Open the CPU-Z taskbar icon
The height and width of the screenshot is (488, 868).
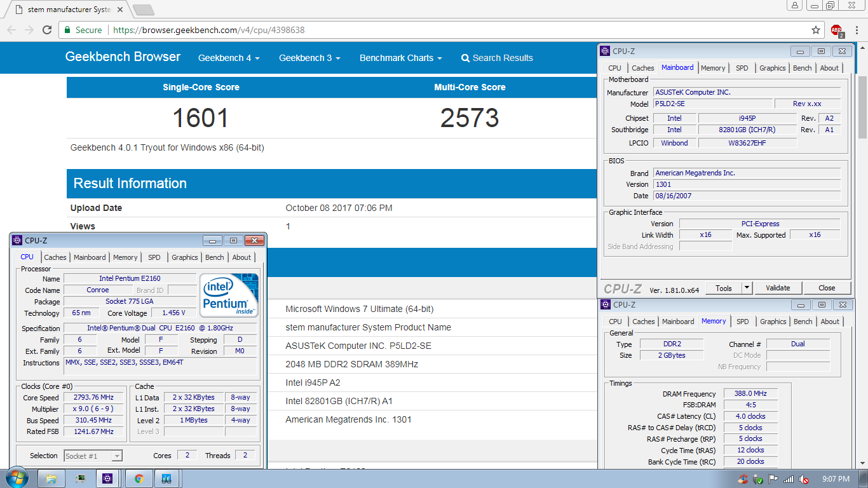[x=107, y=478]
